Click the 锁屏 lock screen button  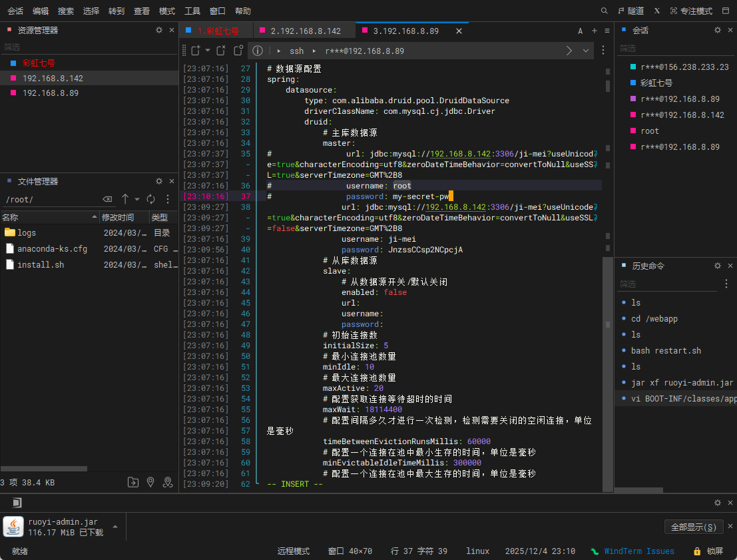(709, 551)
